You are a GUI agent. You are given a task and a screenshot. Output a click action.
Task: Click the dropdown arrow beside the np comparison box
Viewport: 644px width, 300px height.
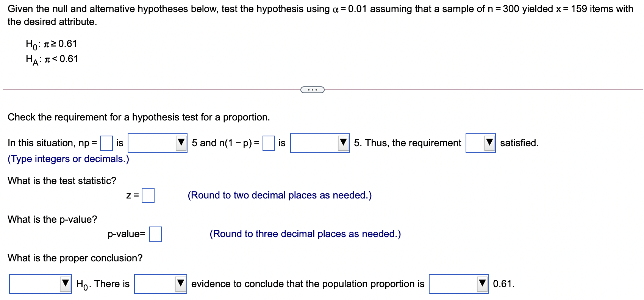click(181, 143)
